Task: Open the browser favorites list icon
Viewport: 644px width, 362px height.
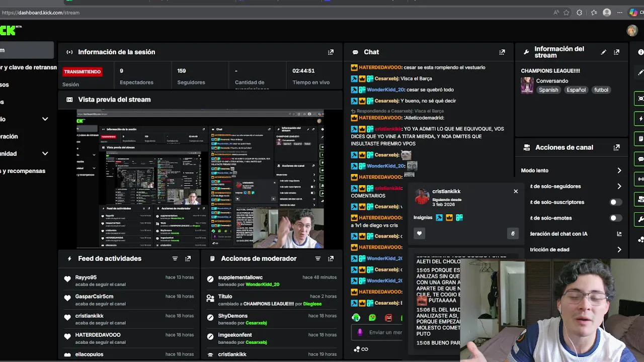Action: tap(594, 13)
